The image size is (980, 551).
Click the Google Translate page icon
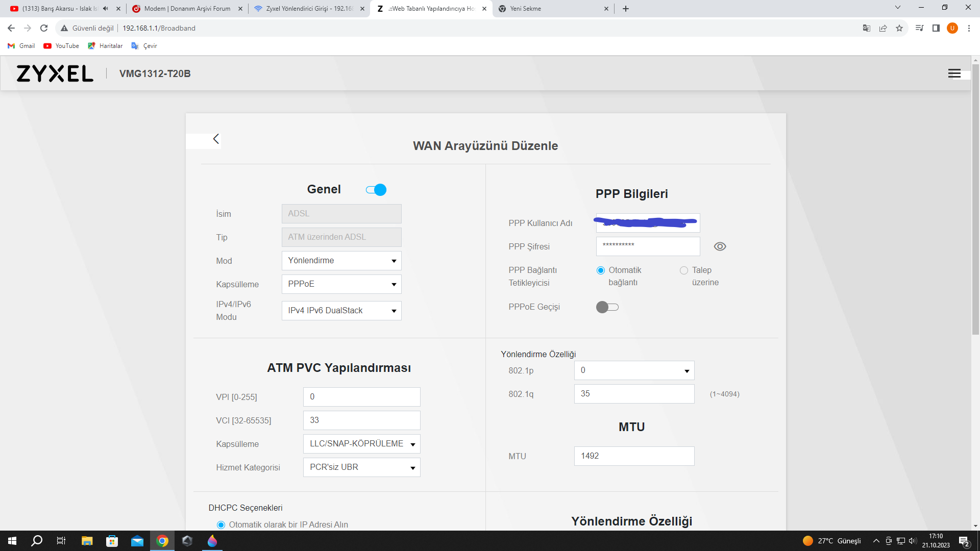(866, 28)
